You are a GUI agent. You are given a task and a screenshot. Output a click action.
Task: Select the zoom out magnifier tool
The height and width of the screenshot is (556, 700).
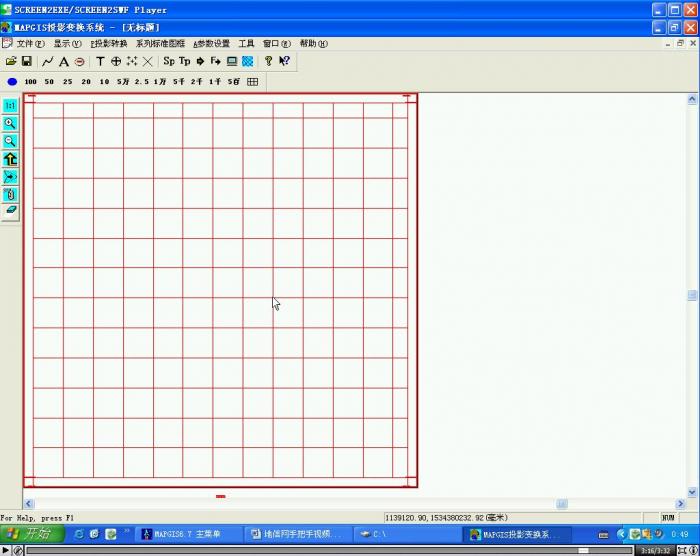pyautogui.click(x=10, y=141)
